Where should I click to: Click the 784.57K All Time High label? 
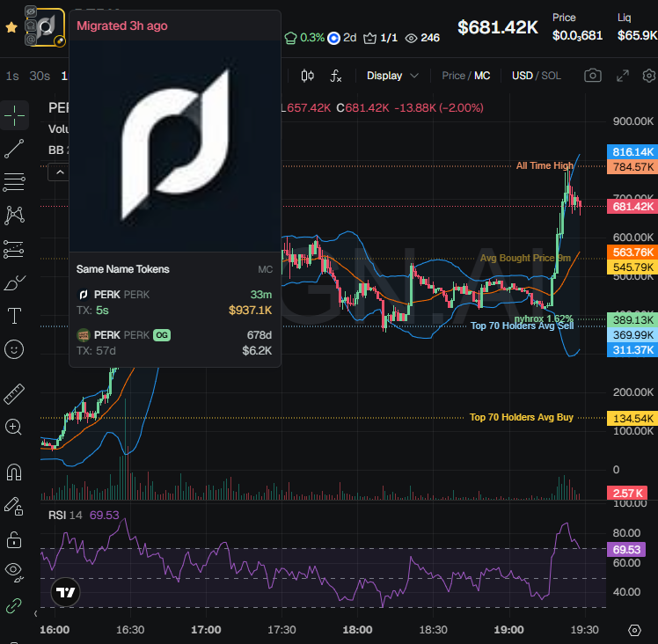(x=632, y=166)
